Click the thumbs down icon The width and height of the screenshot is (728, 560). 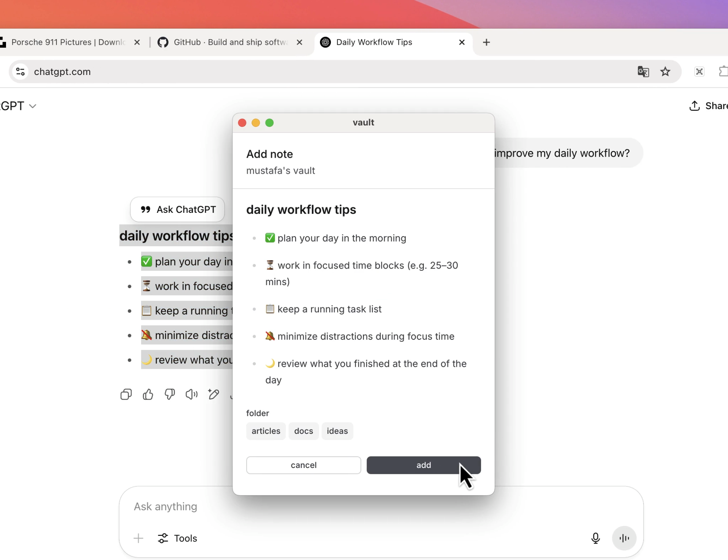point(170,394)
